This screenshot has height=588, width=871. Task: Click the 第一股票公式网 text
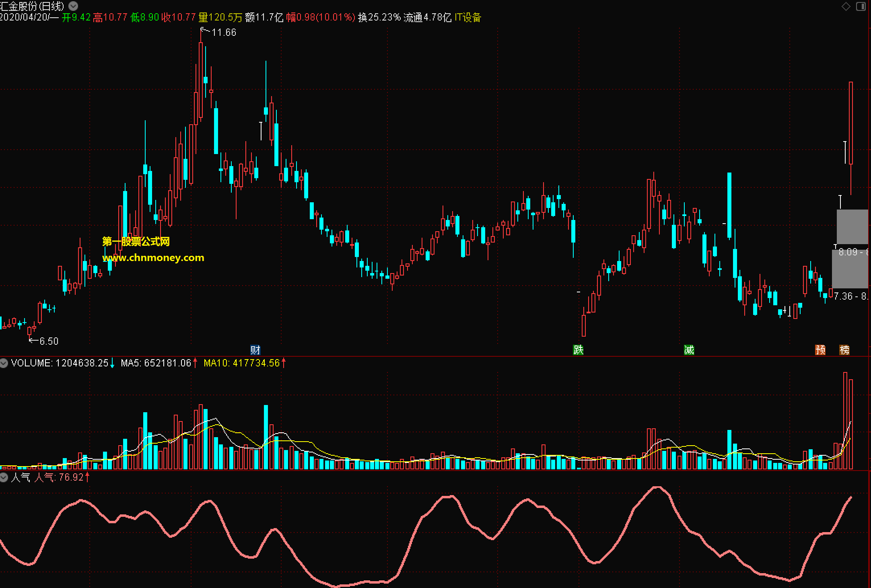pyautogui.click(x=136, y=241)
